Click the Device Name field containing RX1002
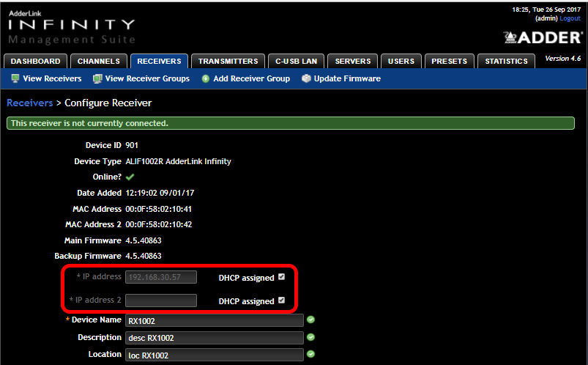 coord(214,320)
